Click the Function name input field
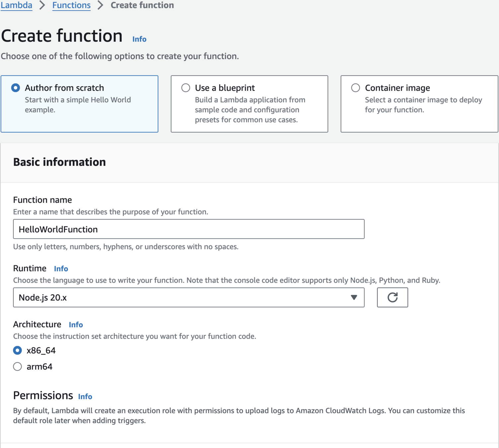This screenshot has height=448, width=499. tap(188, 229)
